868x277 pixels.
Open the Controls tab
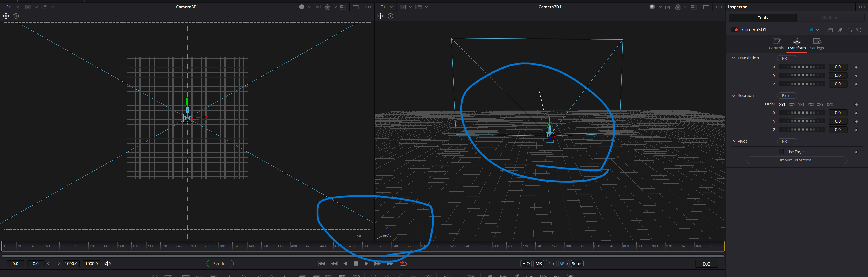coord(776,44)
